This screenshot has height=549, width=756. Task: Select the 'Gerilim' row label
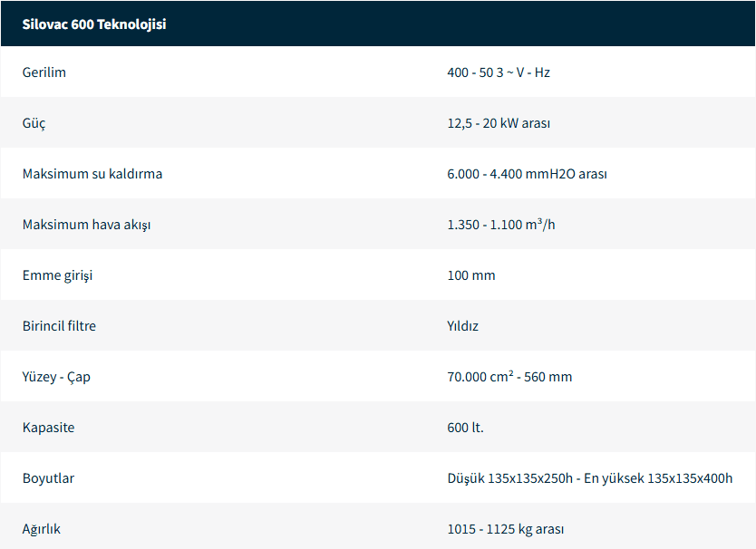44,72
